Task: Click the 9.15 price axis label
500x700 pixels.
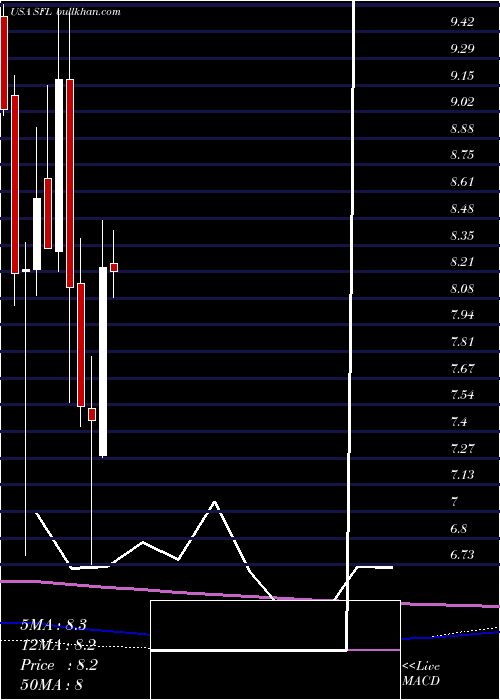Action: (x=462, y=75)
